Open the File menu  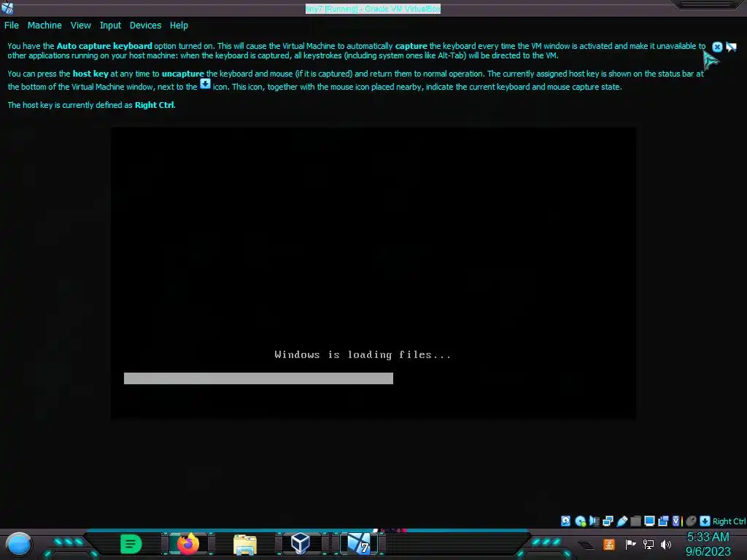pos(12,26)
